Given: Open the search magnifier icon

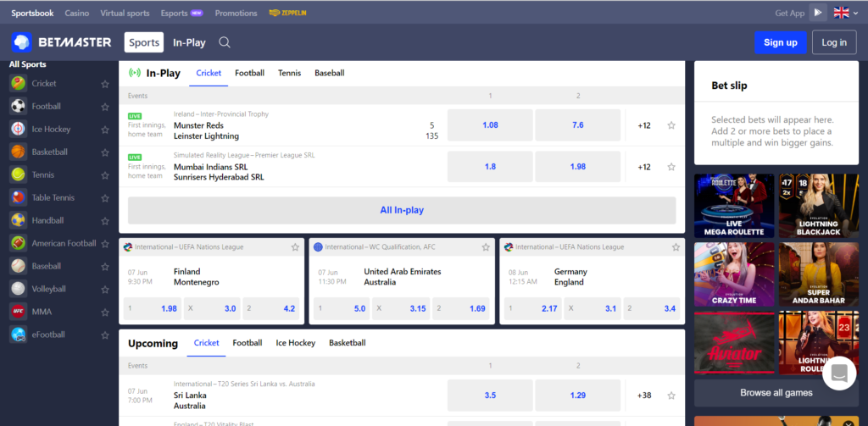Looking at the screenshot, I should point(224,42).
